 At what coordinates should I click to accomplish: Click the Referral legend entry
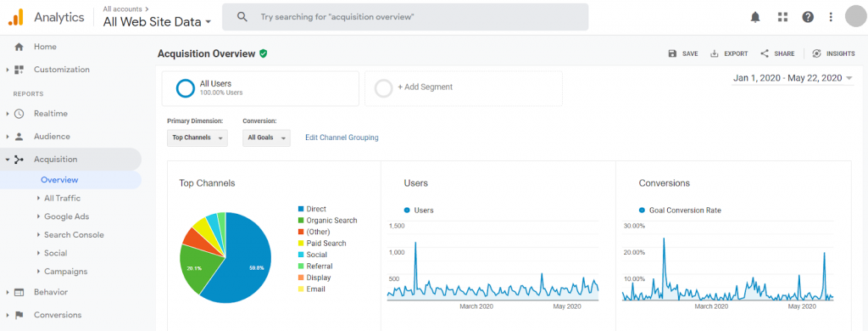click(315, 266)
